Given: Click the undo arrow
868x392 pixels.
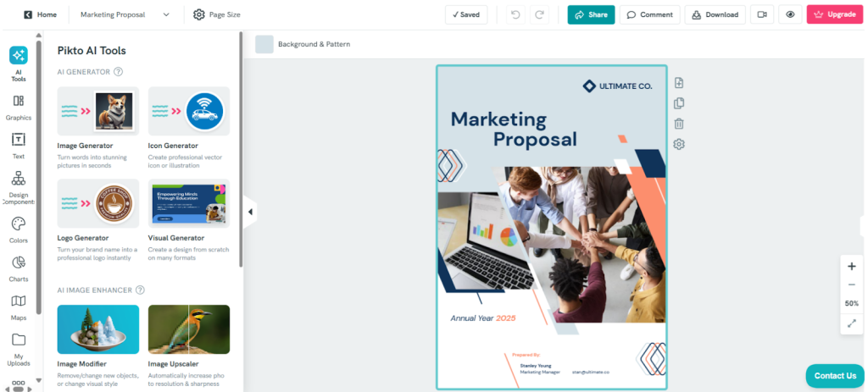Looking at the screenshot, I should tap(515, 15).
